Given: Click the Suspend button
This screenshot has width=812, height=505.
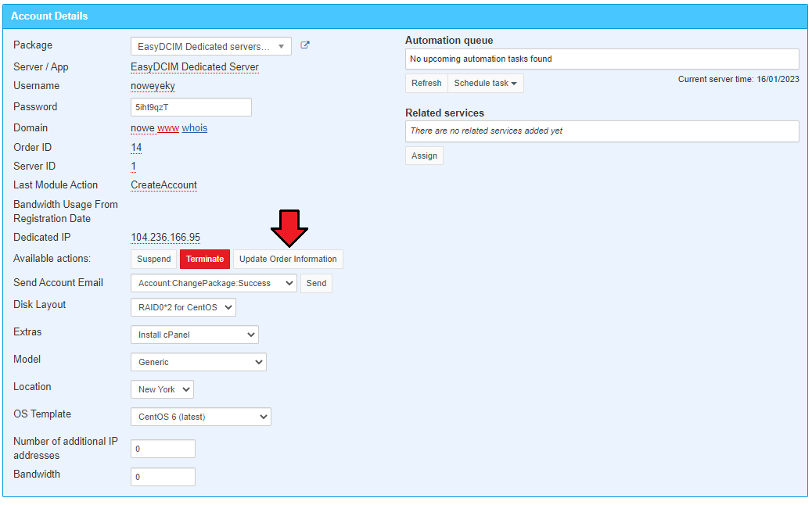Looking at the screenshot, I should click(154, 260).
